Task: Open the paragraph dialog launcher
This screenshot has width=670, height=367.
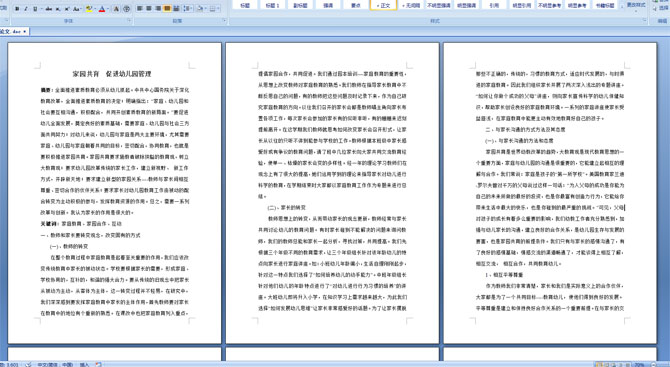Action: click(224, 21)
